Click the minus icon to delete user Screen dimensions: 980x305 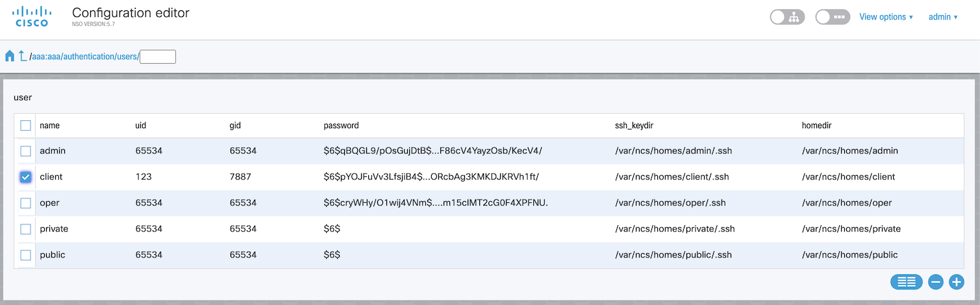[935, 282]
